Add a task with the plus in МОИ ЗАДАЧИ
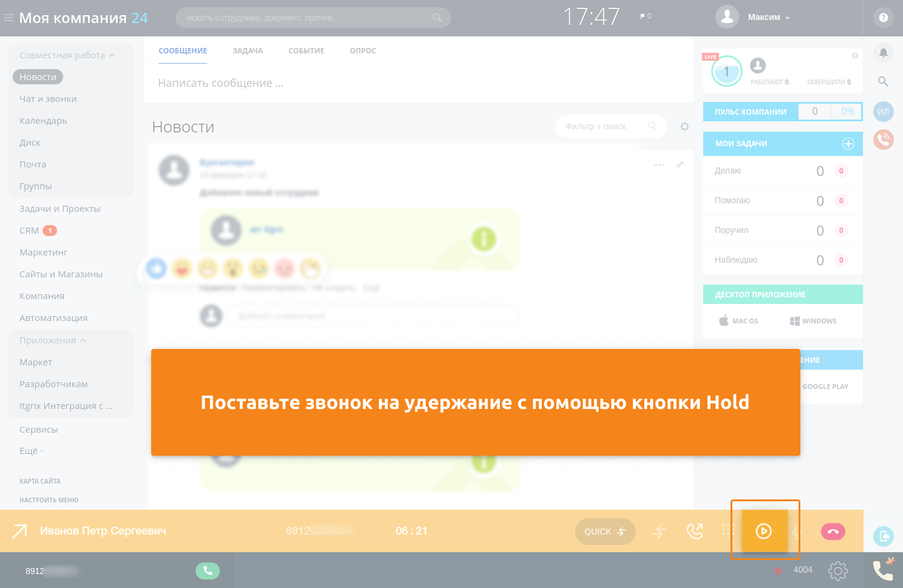 848,144
